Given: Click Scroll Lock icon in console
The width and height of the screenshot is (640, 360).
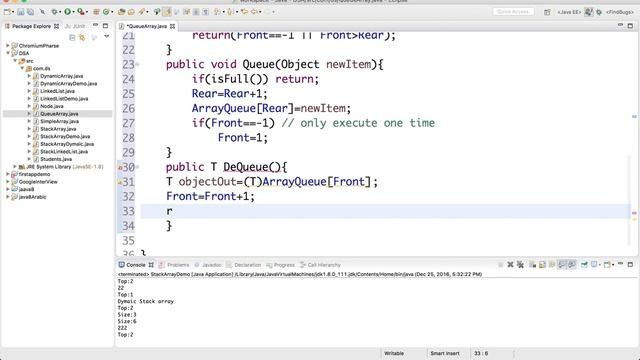Looking at the screenshot, I should (x=542, y=264).
